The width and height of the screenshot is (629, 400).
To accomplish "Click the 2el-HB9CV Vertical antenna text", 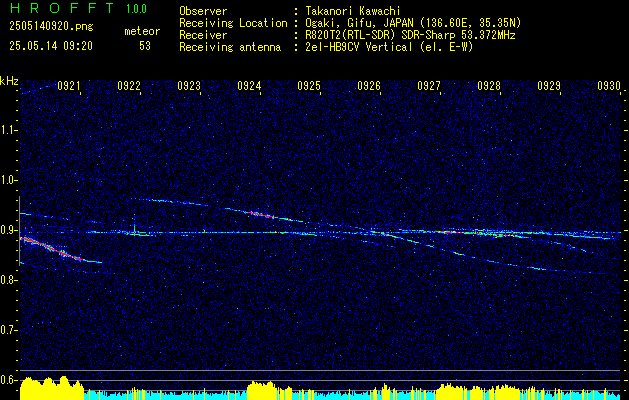I will pos(389,47).
